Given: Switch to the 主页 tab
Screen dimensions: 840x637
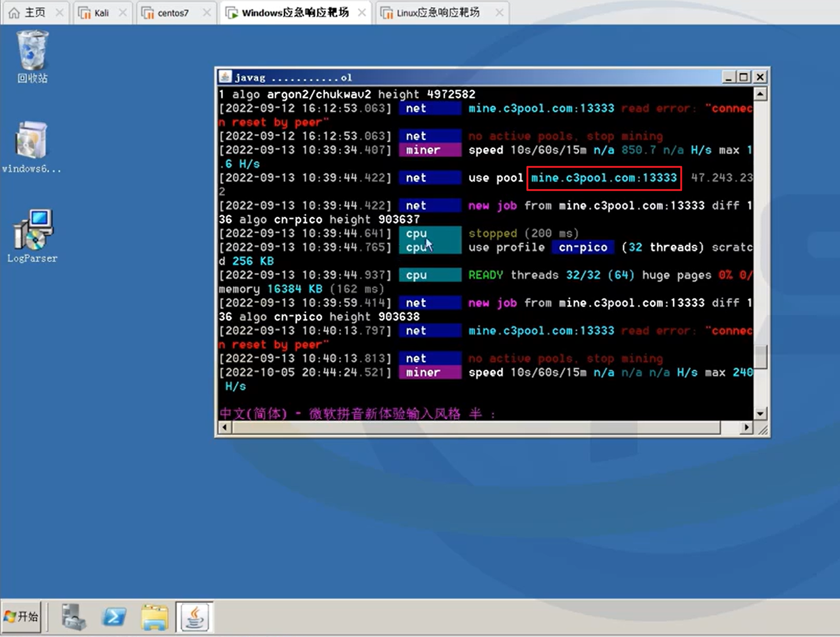Looking at the screenshot, I should tap(35, 13).
